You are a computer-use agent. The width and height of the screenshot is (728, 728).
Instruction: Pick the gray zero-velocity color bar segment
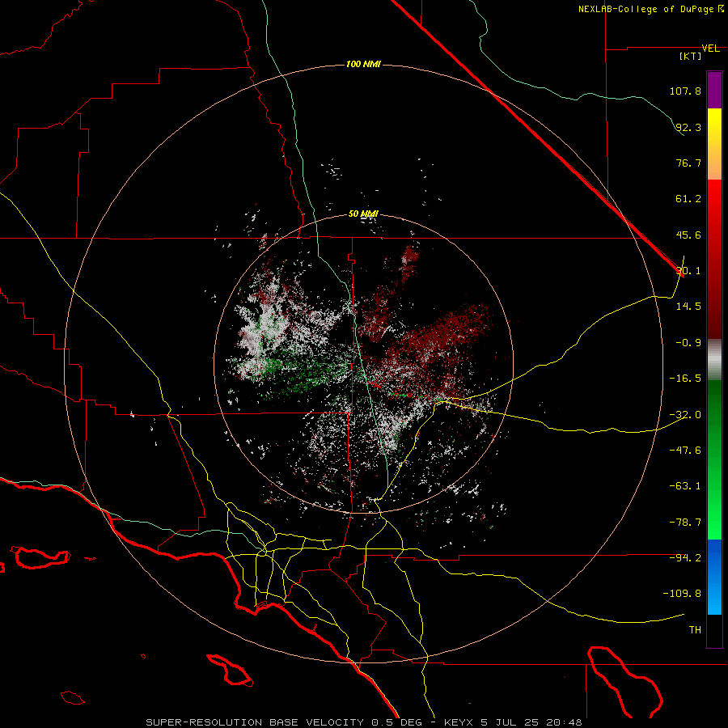(714, 360)
